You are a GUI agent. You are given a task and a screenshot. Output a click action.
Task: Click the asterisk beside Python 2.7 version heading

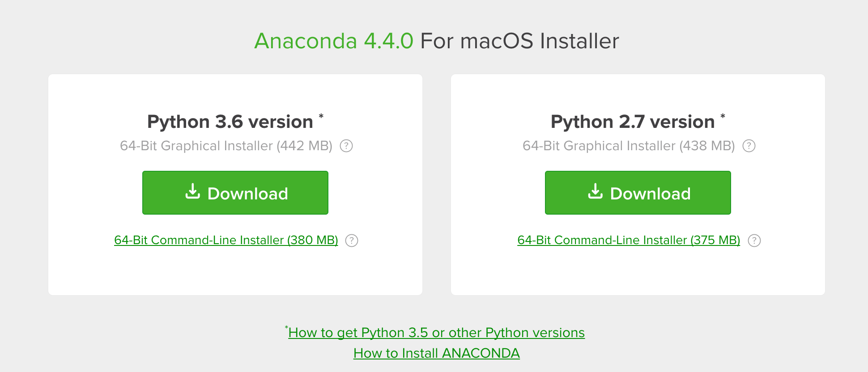[x=722, y=115]
